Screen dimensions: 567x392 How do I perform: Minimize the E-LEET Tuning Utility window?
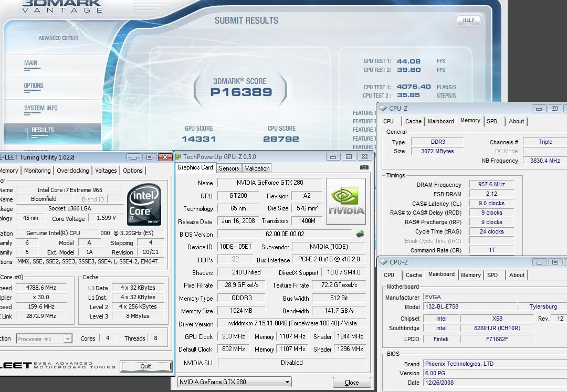(x=133, y=157)
